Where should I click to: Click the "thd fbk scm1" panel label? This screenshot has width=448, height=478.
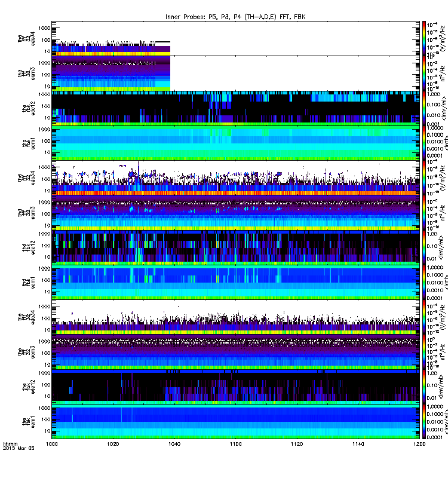[x=29, y=283]
